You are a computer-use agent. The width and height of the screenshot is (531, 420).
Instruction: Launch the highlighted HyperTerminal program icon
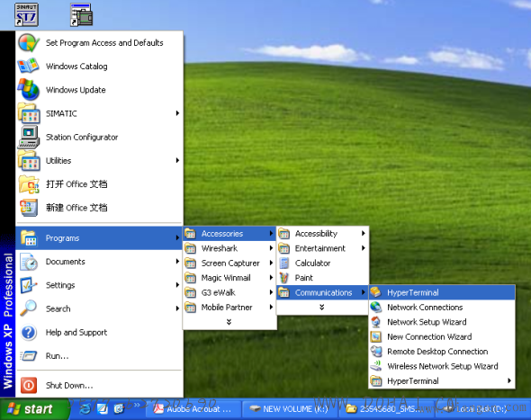tap(376, 292)
